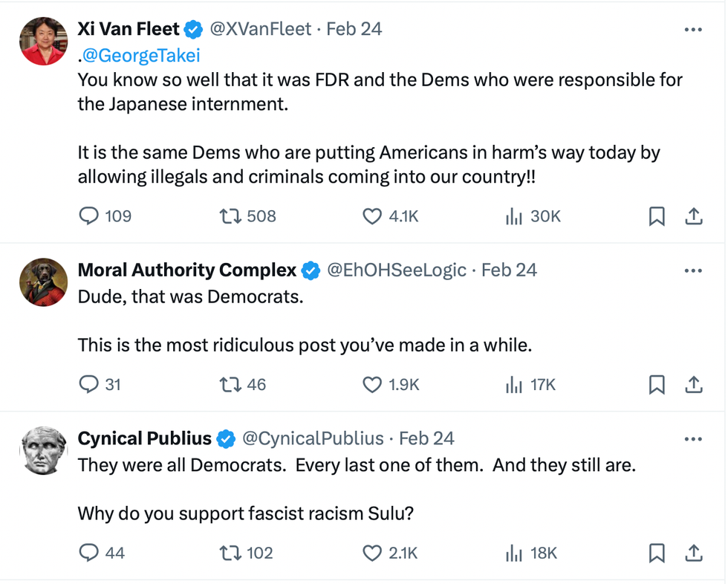View analytics on Xi Van Fleet's tweet
Screen dimensions: 728x584
pos(513,216)
